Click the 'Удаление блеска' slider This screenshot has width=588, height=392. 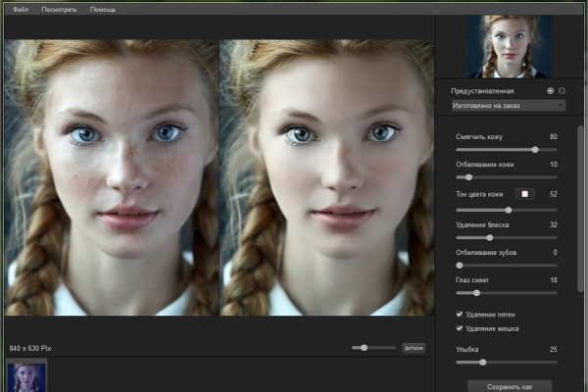pos(489,237)
